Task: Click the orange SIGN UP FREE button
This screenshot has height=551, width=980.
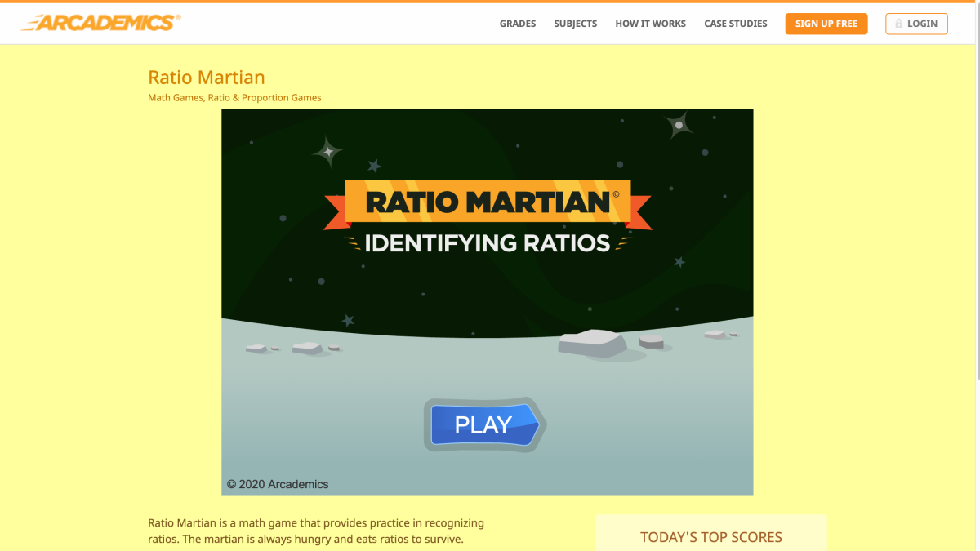Action: pyautogui.click(x=826, y=24)
